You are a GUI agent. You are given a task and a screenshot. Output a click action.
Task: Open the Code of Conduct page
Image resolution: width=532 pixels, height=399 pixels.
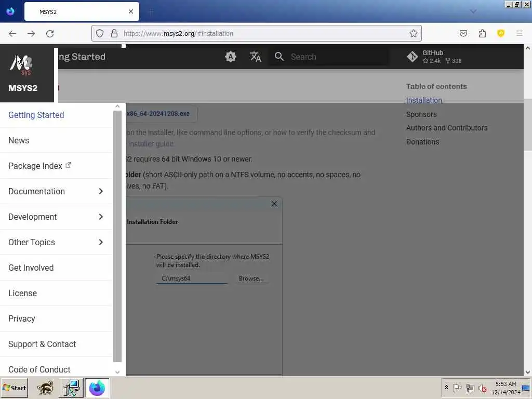(x=39, y=369)
